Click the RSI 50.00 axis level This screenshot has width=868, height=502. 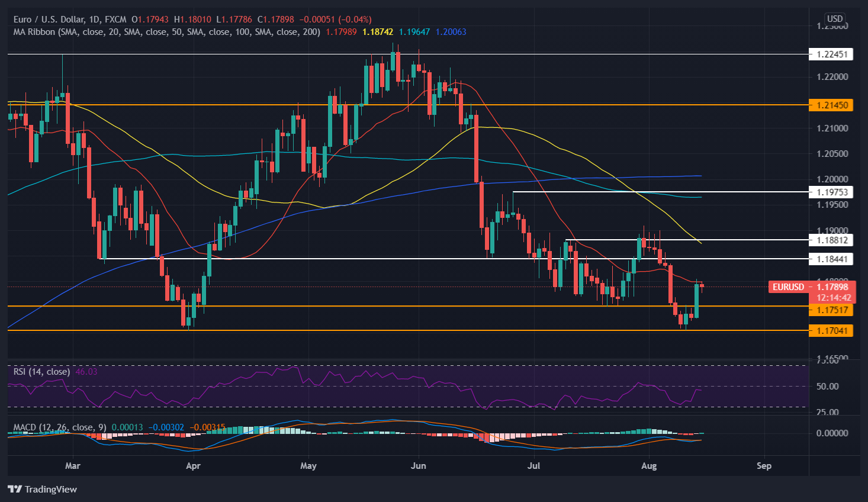(827, 387)
